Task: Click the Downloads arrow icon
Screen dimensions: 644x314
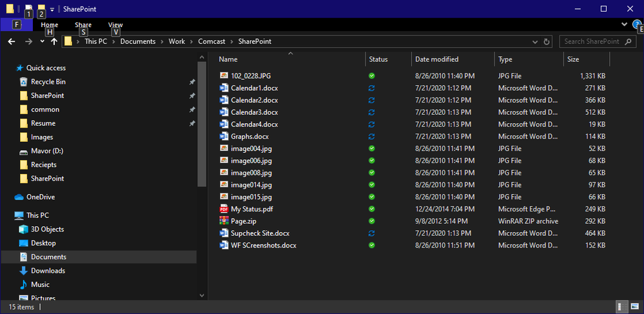Action: [24, 271]
